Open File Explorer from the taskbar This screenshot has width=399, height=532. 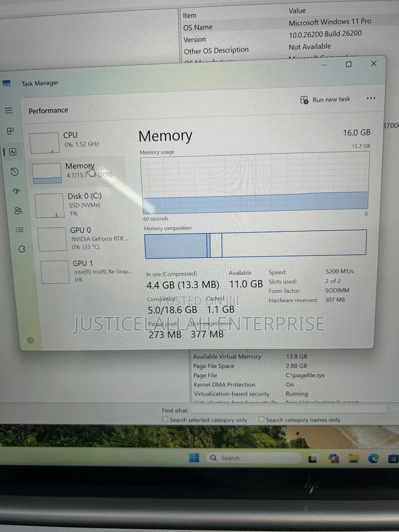(353, 458)
